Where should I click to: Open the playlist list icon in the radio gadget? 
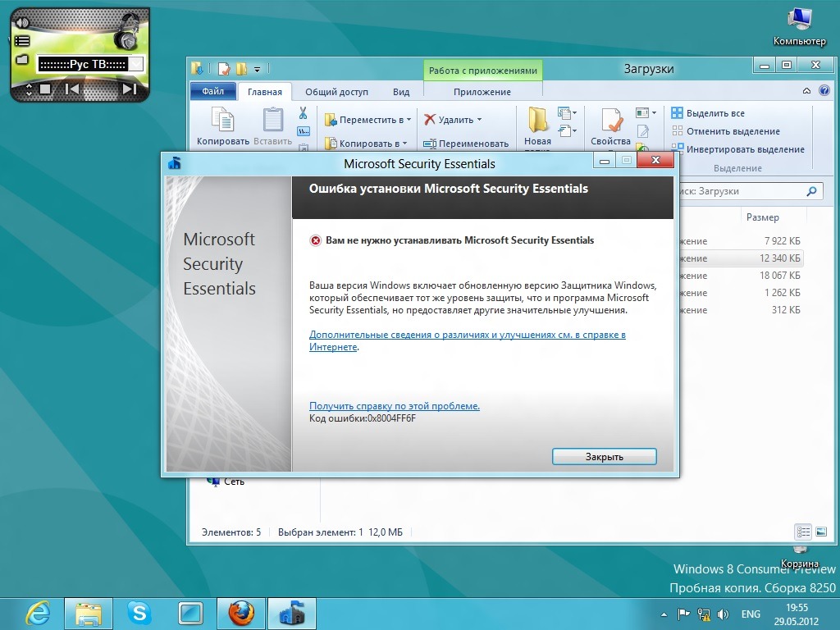22,41
